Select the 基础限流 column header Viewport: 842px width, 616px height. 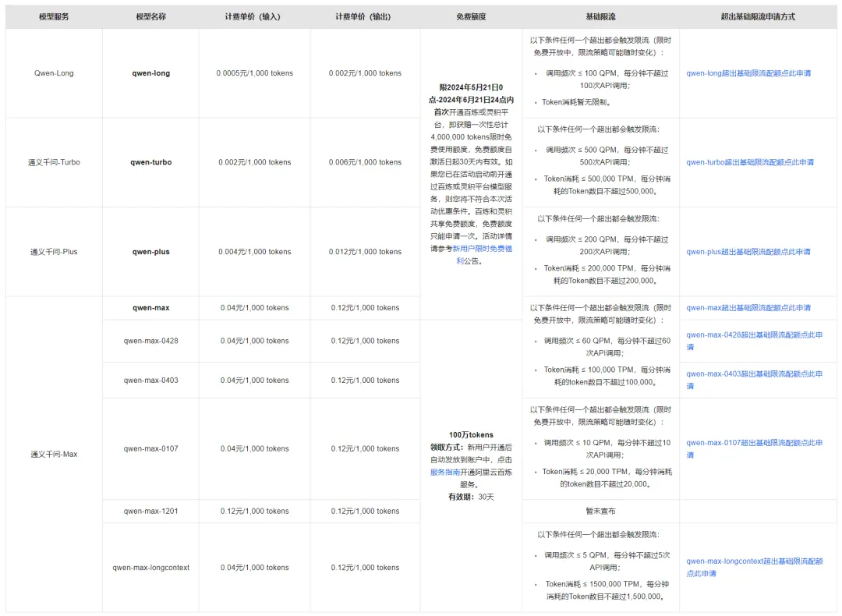600,16
